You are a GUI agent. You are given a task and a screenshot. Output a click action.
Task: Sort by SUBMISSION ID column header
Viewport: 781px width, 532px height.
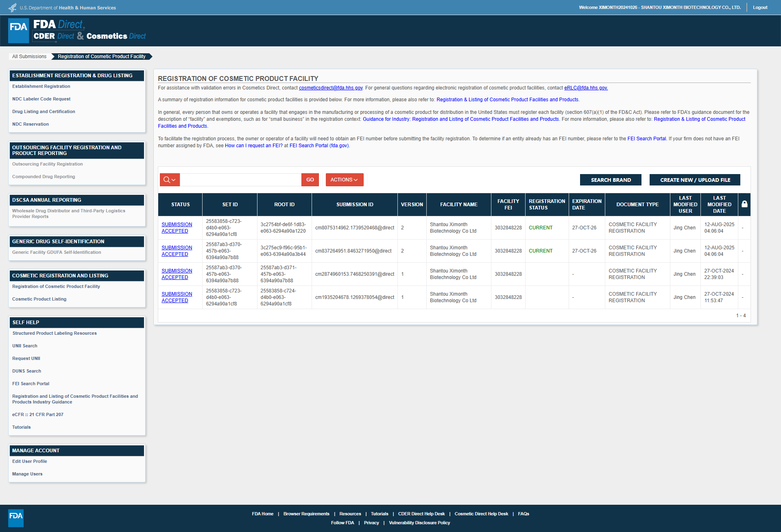click(x=355, y=205)
